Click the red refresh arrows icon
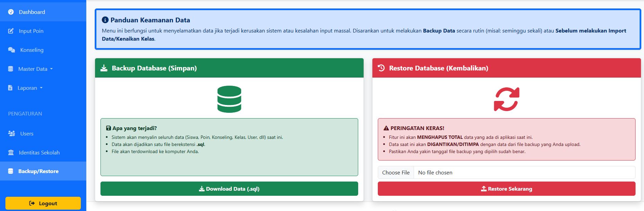Image resolution: width=644 pixels, height=211 pixels. [x=506, y=99]
